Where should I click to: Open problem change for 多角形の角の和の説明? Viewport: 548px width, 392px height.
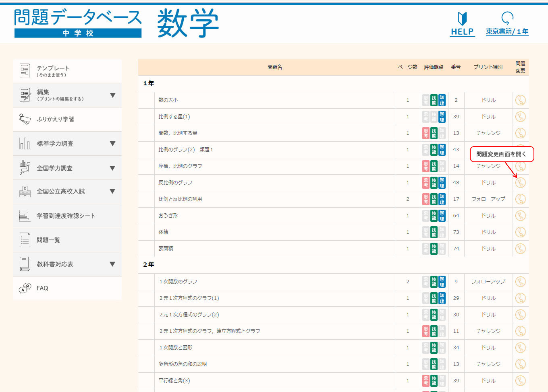click(x=521, y=364)
